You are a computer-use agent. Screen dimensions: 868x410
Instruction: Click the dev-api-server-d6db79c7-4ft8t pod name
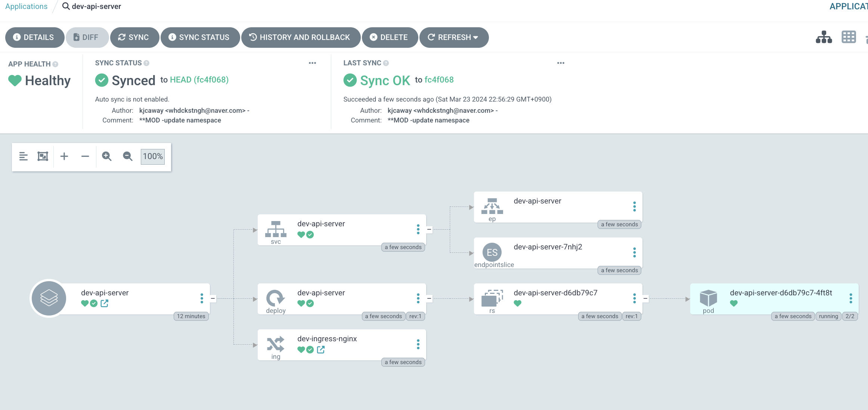(x=781, y=293)
